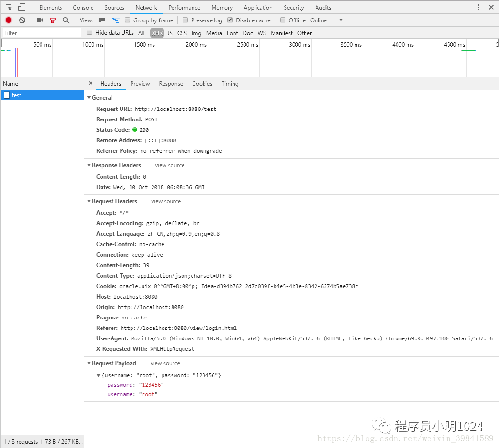
Task: Uncheck Disable cache checkbox
Action: pos(230,20)
